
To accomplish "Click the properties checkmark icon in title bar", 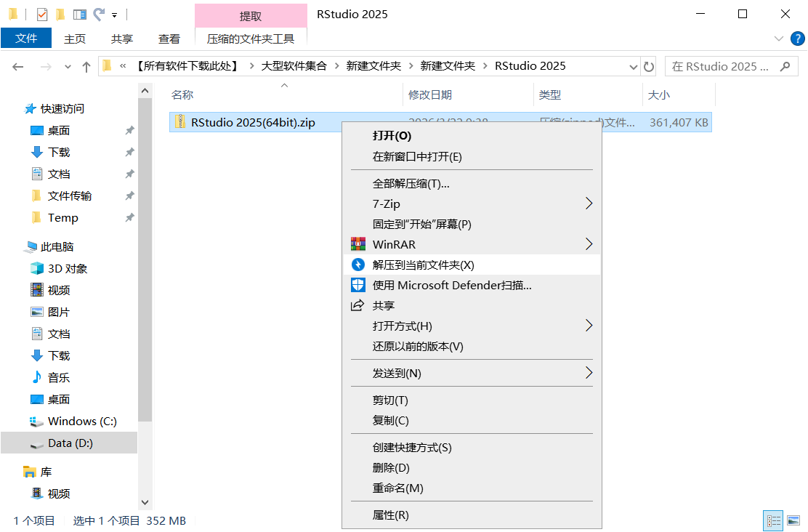I will 42,15.
